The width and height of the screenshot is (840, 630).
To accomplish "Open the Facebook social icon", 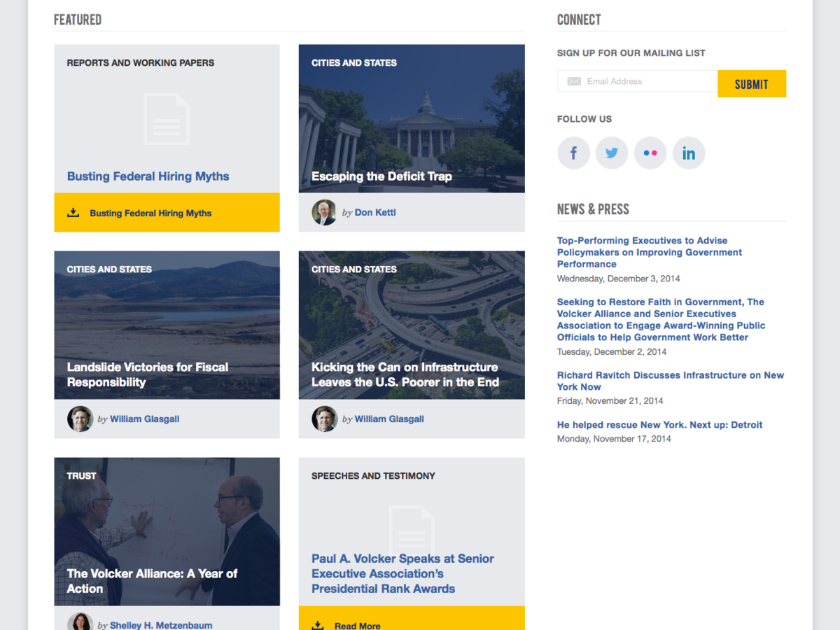I will pyautogui.click(x=573, y=153).
